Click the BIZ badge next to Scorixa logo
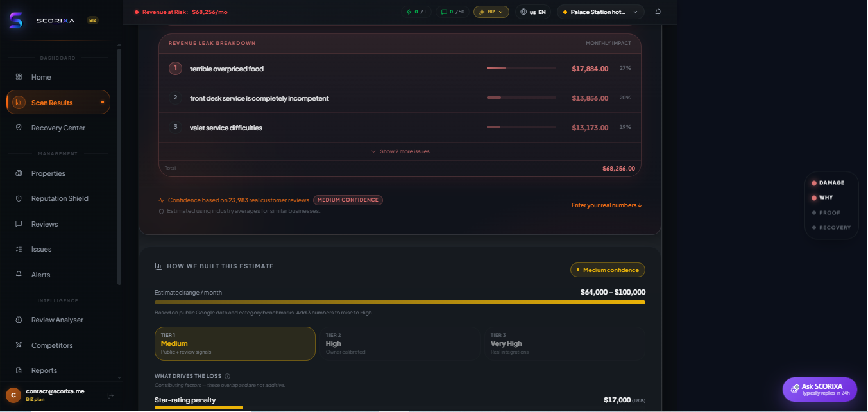 [93, 21]
